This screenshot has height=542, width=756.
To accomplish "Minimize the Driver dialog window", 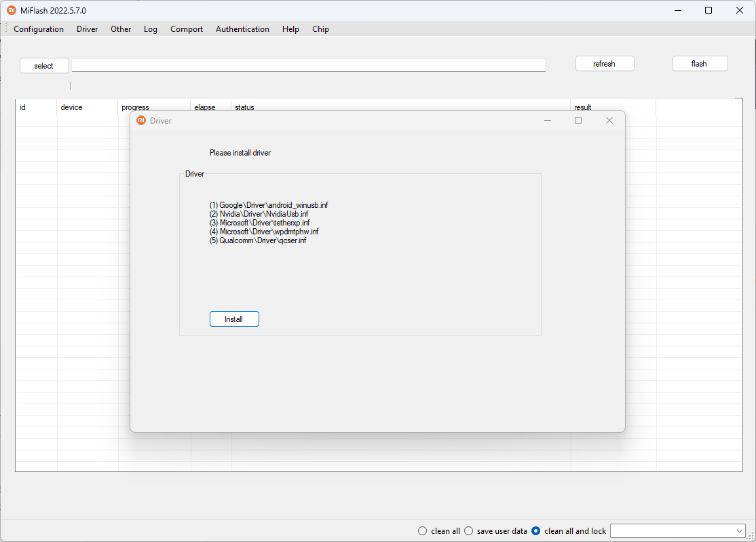I will coord(548,120).
